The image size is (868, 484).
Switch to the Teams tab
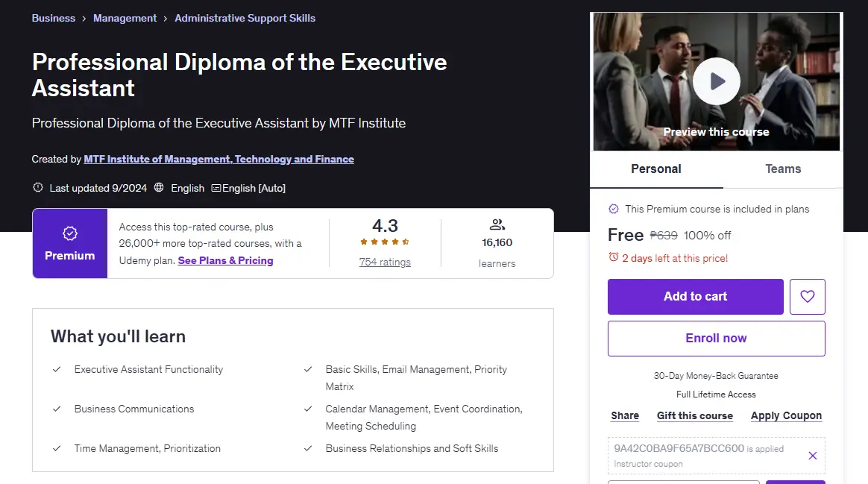click(x=783, y=169)
